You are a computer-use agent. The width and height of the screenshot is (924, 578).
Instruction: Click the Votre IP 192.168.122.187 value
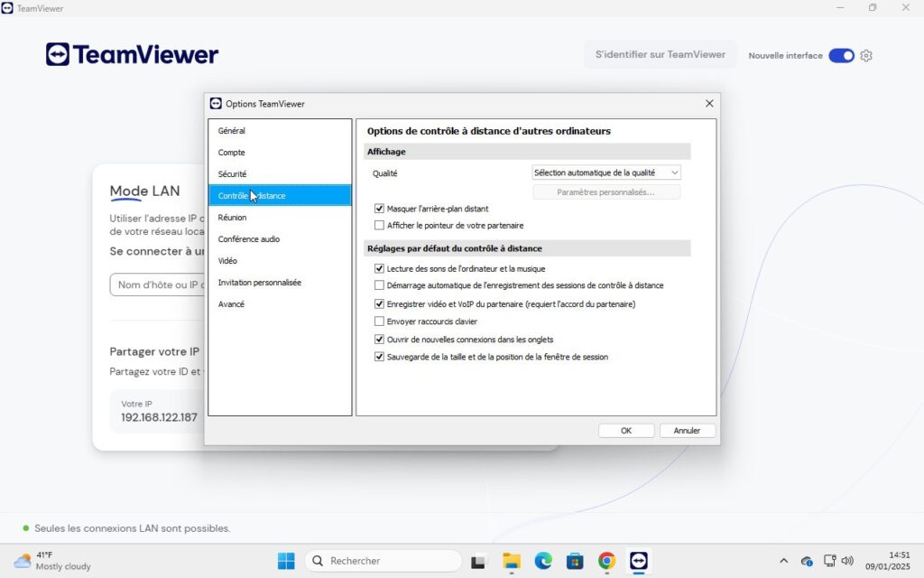(159, 417)
